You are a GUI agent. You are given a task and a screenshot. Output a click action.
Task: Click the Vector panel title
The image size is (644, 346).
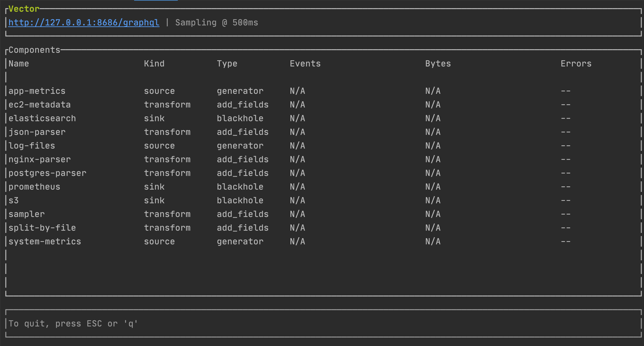point(23,9)
